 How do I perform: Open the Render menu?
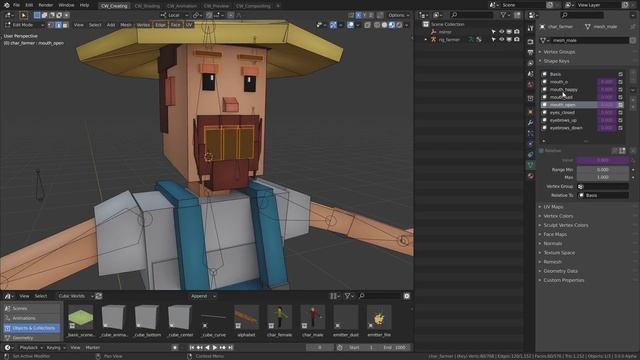point(46,5)
